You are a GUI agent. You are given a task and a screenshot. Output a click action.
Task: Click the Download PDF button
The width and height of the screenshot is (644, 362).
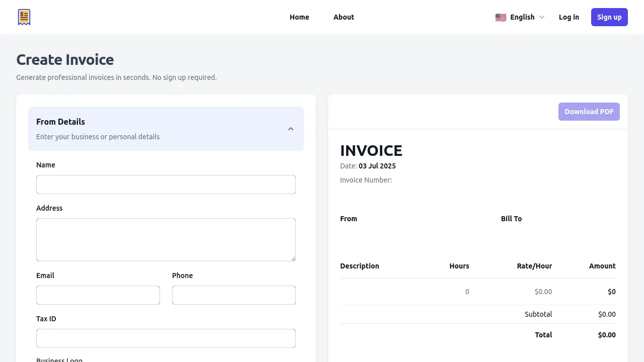click(x=589, y=112)
